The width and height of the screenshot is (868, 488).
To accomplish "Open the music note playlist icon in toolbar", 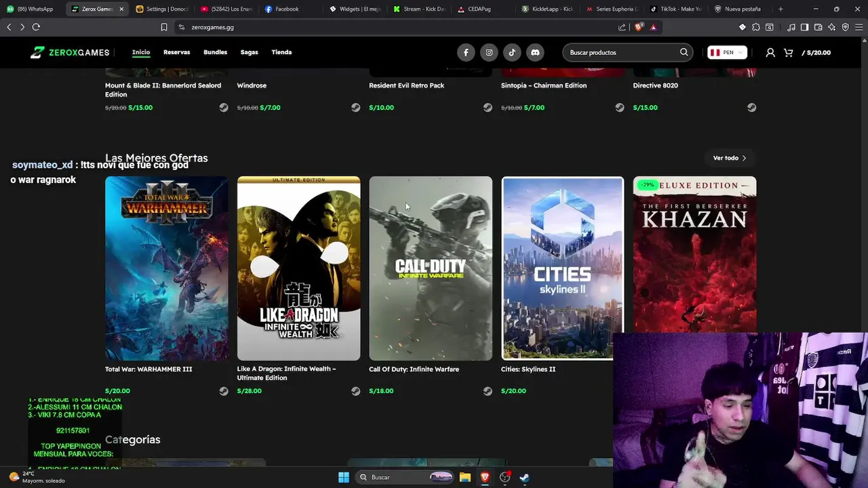I will [791, 27].
